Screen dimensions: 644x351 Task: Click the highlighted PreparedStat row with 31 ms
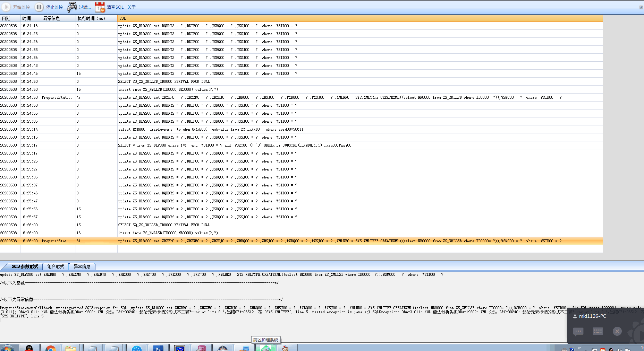[x=301, y=241]
